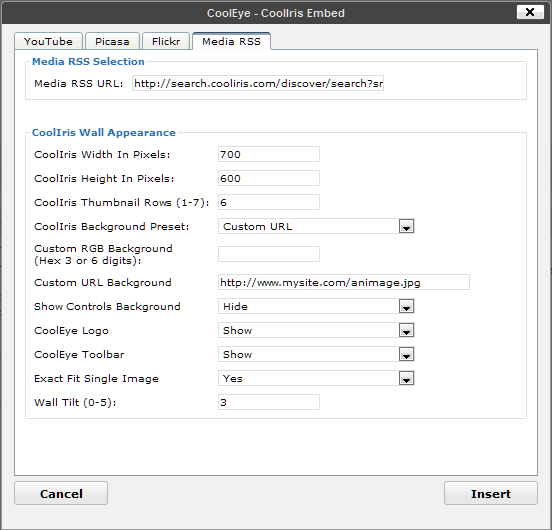Switch to the Flickr tab

point(166,41)
